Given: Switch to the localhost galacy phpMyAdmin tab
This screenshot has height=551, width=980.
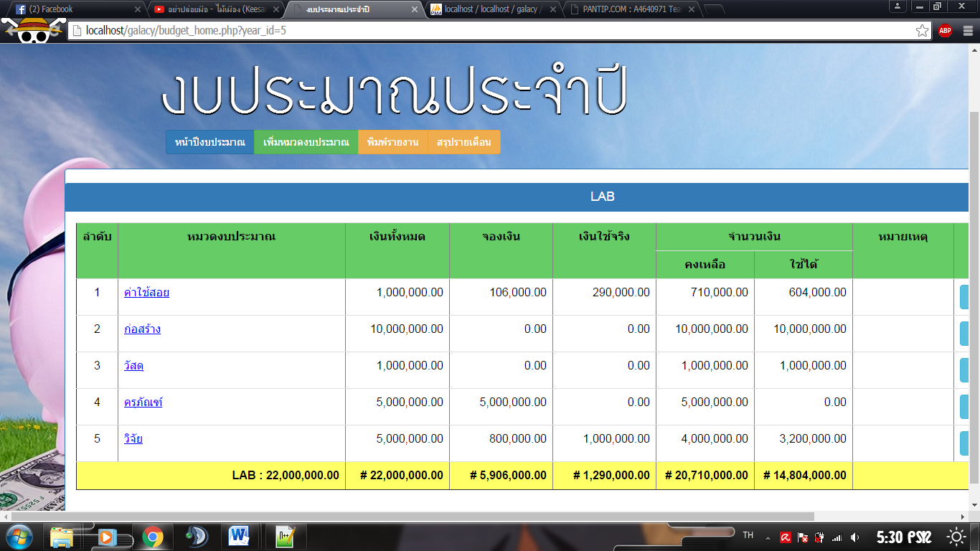Looking at the screenshot, I should pyautogui.click(x=492, y=9).
